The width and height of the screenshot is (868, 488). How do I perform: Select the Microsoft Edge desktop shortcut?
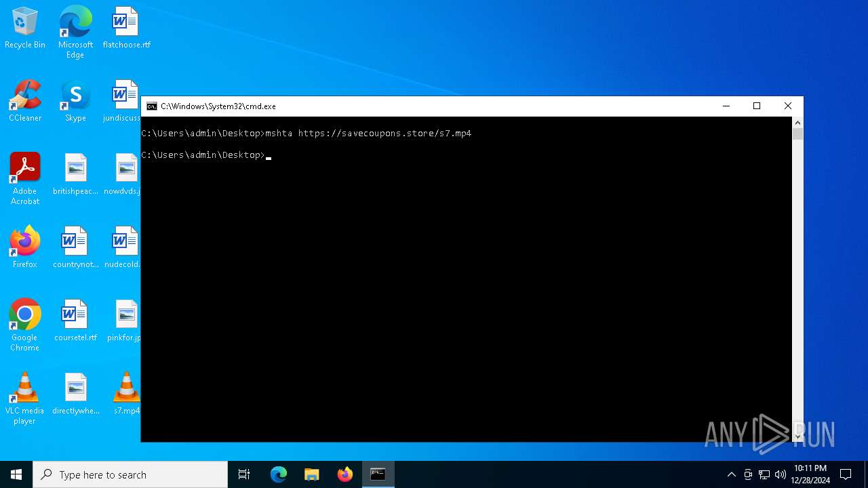pyautogui.click(x=75, y=33)
